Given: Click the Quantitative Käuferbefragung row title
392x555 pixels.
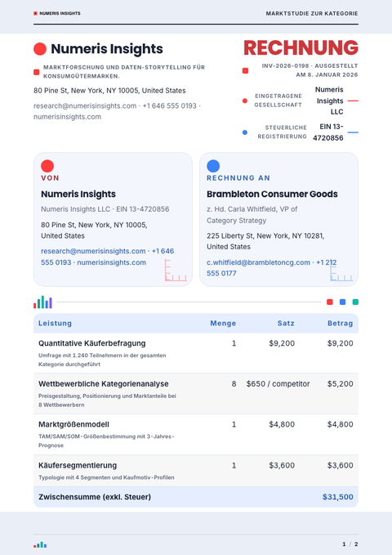Looking at the screenshot, I should 92,343.
